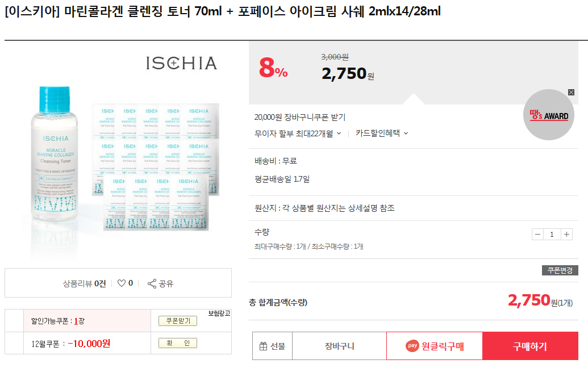588x368 pixels.
Task: Click the pay 원클릭구매 button
Action: point(435,346)
